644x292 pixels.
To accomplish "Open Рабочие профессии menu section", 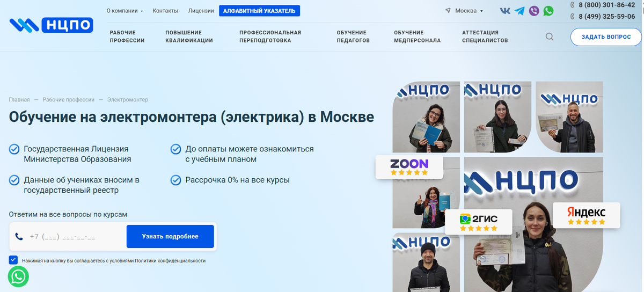I will coord(127,36).
